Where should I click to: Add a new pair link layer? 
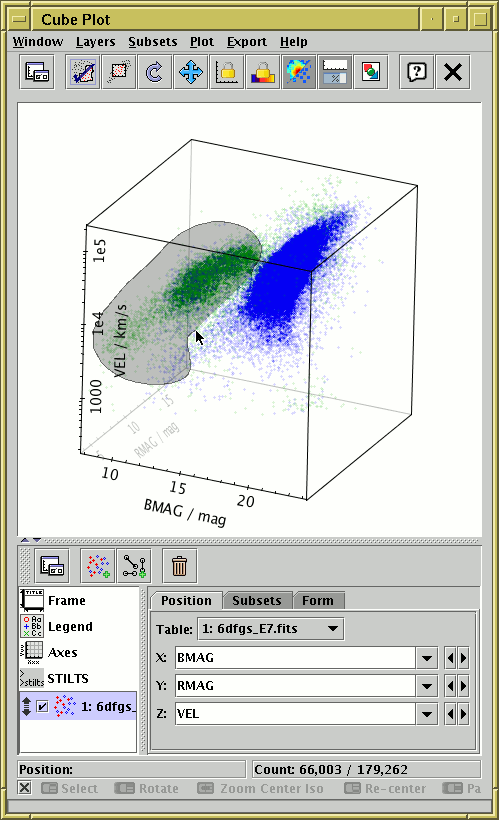click(134, 566)
